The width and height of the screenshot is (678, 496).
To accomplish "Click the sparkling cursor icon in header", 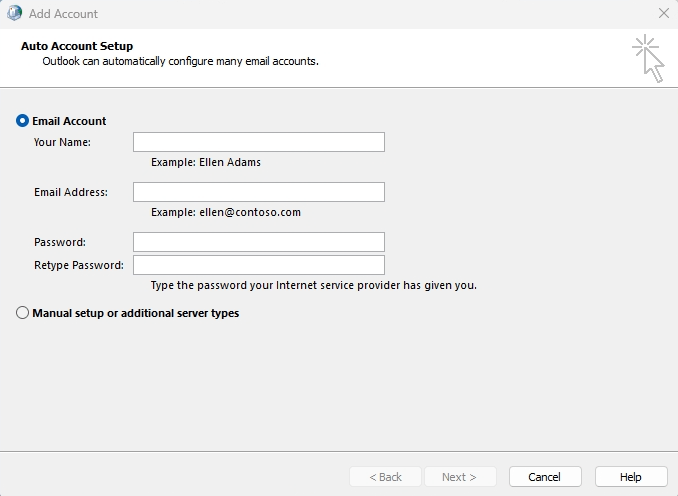I will click(x=648, y=59).
